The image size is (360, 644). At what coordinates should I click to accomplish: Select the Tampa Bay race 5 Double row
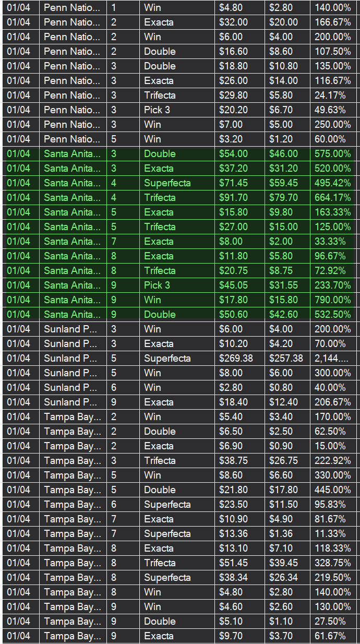(180, 490)
